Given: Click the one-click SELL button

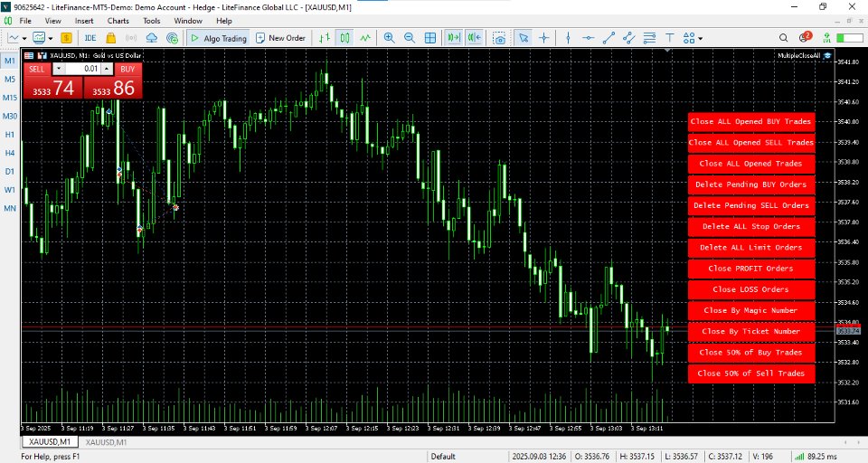Looking at the screenshot, I should tap(36, 69).
